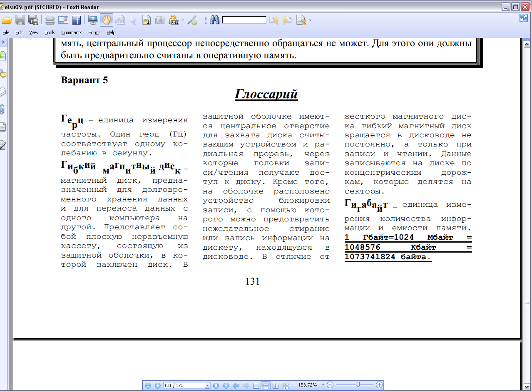Image resolution: width=532 pixels, height=392 pixels.
Task: Open a file with the folder icon
Action: [x=6, y=20]
